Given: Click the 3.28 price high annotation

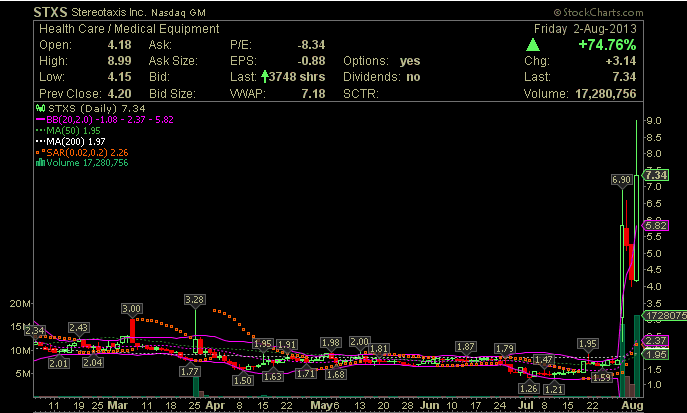Looking at the screenshot, I should 195,300.
